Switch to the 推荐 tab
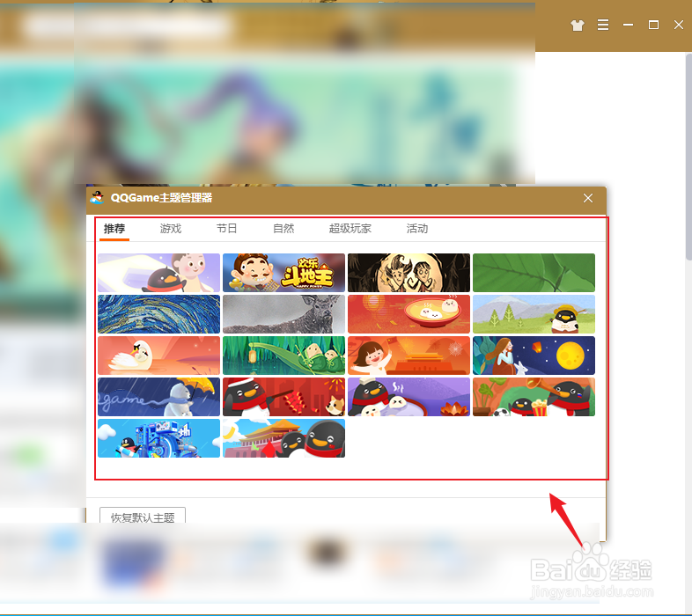Image resolution: width=692 pixels, height=616 pixels. coord(114,229)
